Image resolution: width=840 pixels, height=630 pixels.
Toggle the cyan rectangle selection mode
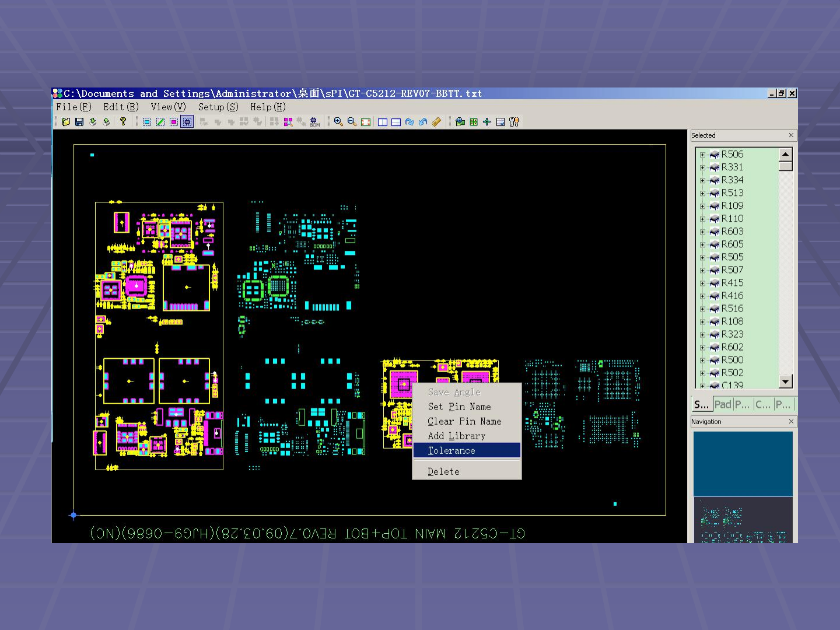coord(147,122)
